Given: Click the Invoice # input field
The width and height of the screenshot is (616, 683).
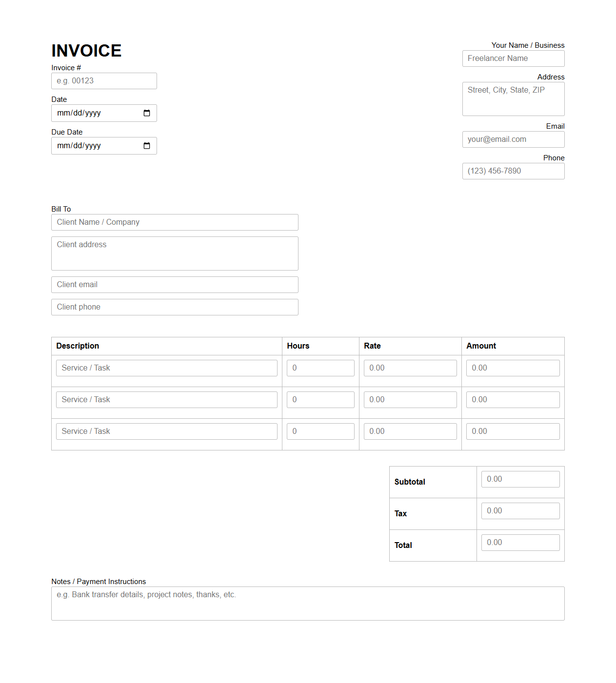Looking at the screenshot, I should tap(103, 80).
